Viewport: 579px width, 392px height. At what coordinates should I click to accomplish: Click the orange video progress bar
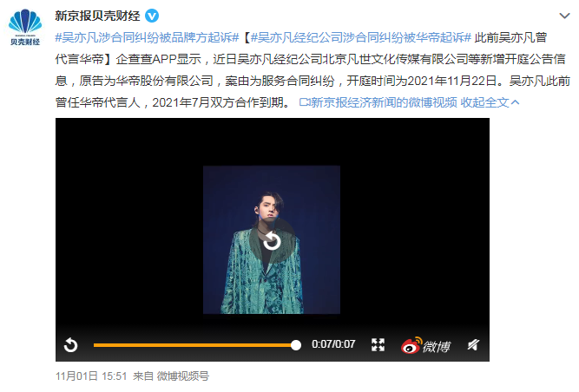coord(194,345)
